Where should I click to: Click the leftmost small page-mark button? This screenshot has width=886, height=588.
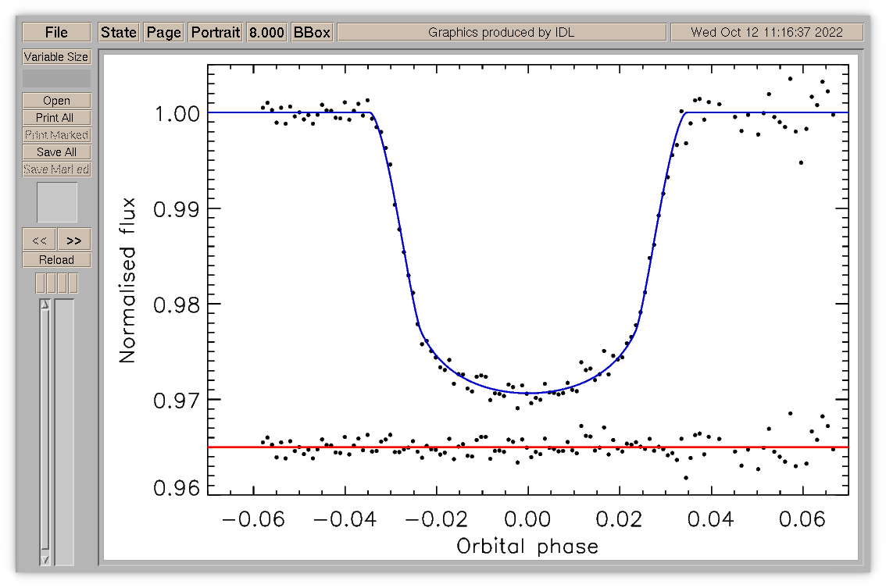[40, 283]
